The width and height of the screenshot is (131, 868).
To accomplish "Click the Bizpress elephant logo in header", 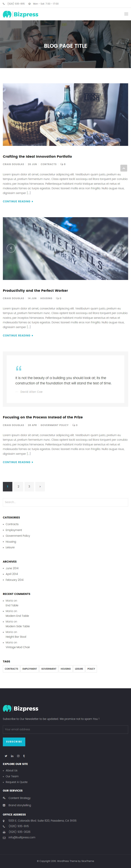I will click(21, 14).
